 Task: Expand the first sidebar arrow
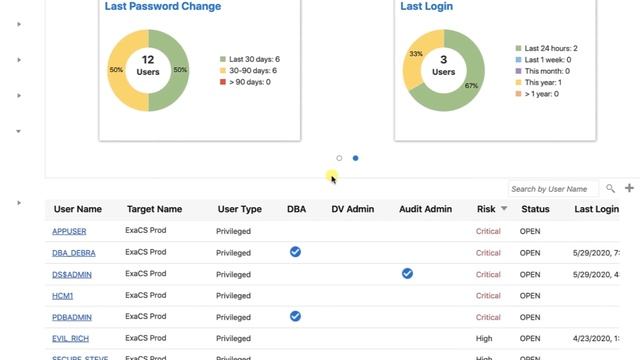(x=19, y=24)
